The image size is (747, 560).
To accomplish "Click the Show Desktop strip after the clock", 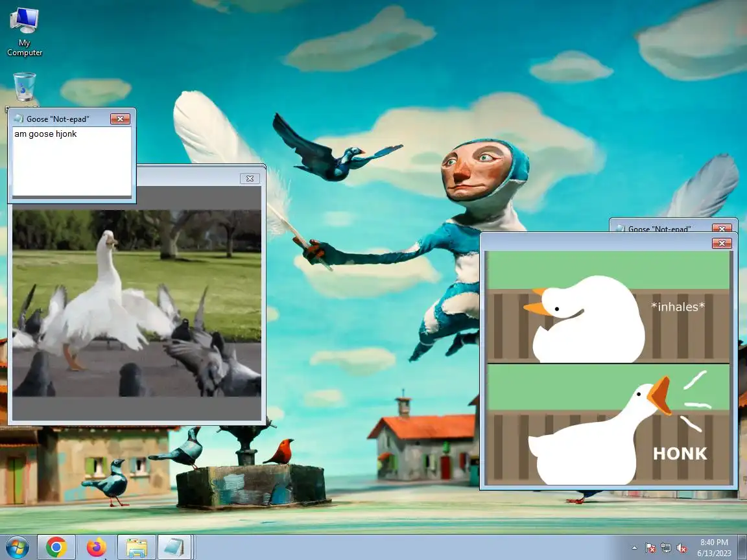I will [742, 548].
